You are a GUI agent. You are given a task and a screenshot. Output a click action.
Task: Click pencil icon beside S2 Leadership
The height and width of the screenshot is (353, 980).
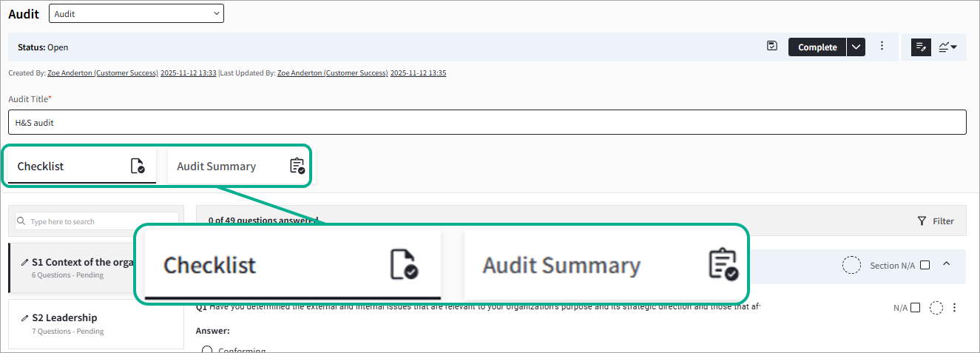coord(25,317)
